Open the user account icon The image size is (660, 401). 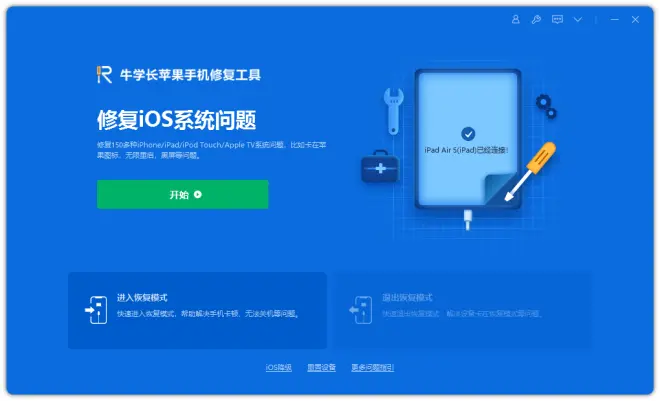pyautogui.click(x=515, y=19)
